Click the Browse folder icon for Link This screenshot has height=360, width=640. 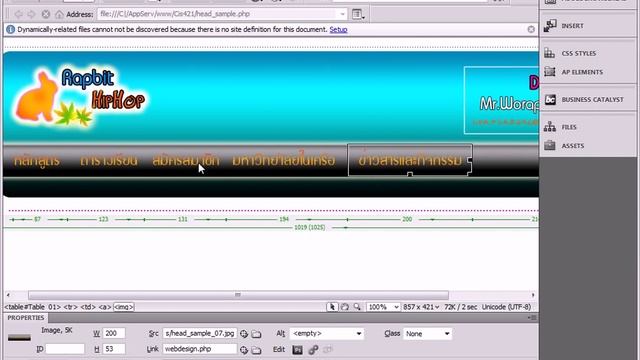click(x=256, y=350)
